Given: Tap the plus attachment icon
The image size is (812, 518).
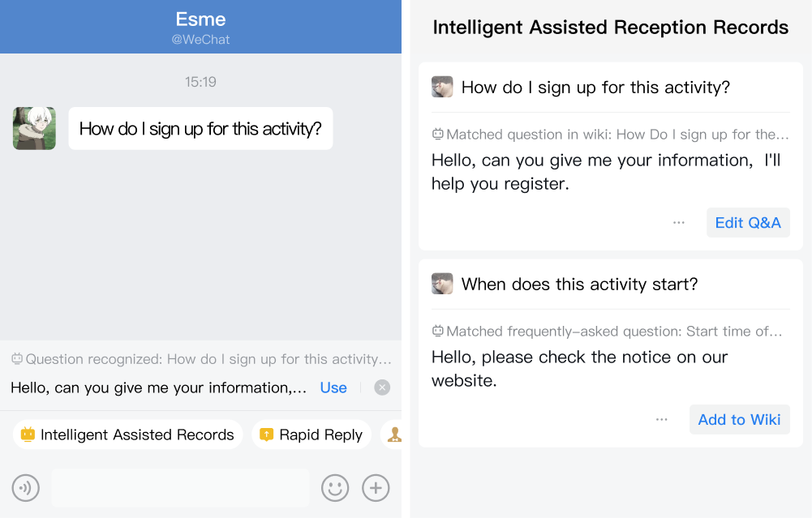Looking at the screenshot, I should coord(376,487).
